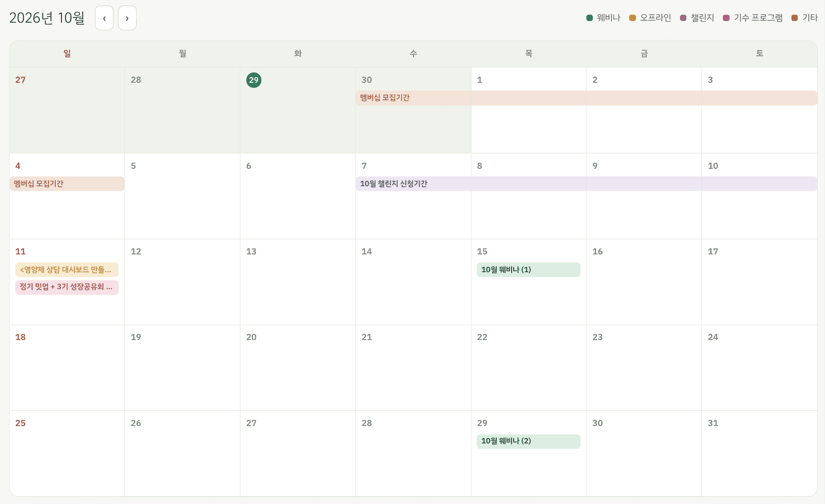
Task: Select date 10 on Saturday
Action: pyautogui.click(x=713, y=166)
